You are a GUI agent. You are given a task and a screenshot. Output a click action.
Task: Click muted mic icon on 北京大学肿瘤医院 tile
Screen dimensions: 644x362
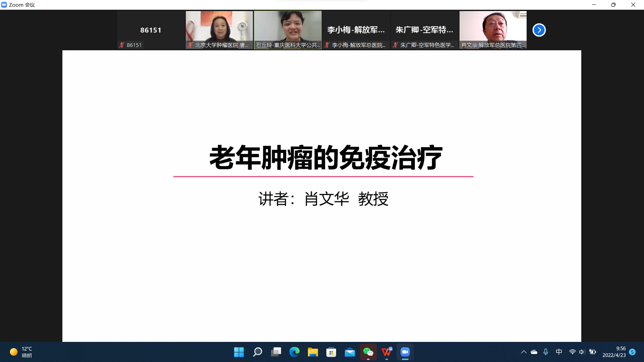[x=190, y=45]
